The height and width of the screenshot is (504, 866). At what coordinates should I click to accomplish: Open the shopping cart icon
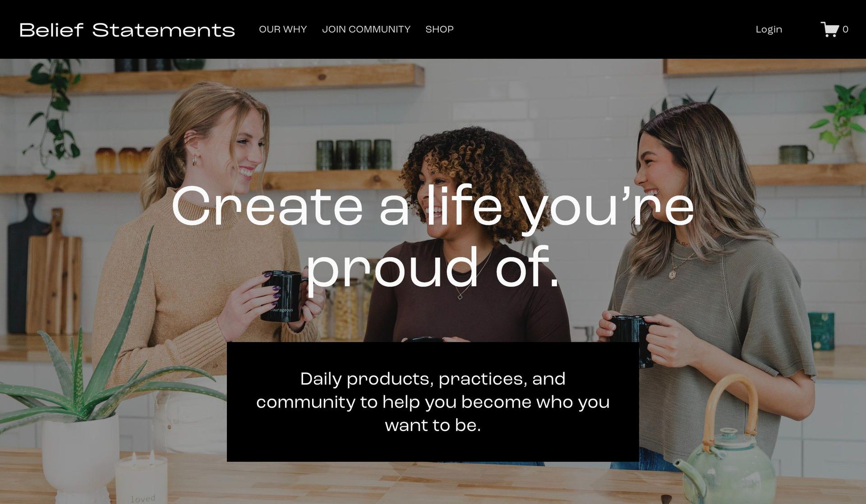point(829,29)
